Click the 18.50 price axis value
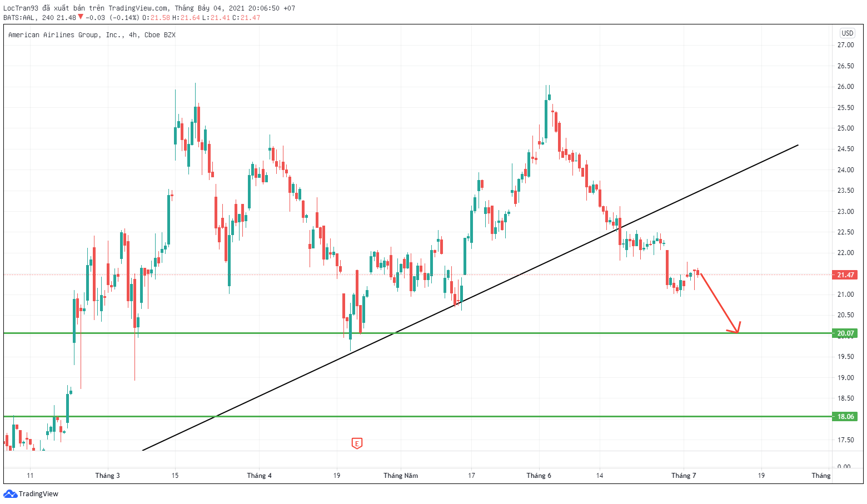The height and width of the screenshot is (504, 867). click(845, 398)
